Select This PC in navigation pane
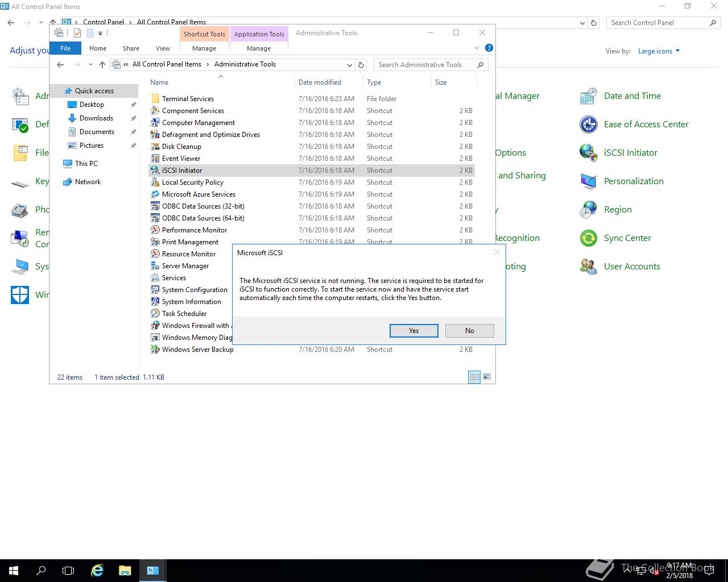The width and height of the screenshot is (728, 582). point(86,164)
